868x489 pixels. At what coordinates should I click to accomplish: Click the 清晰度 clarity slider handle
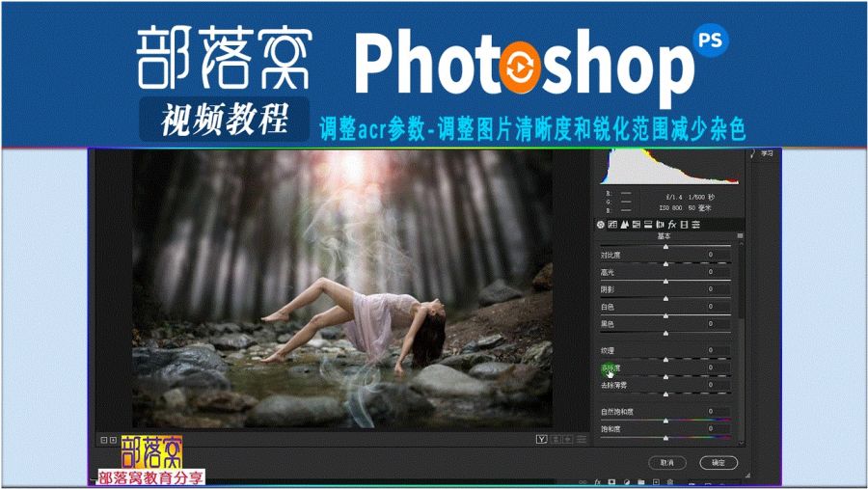[x=665, y=377]
